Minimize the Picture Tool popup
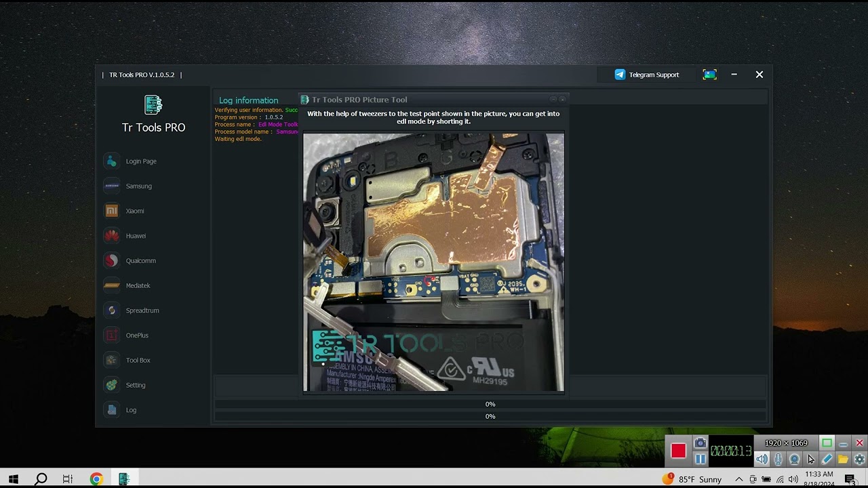This screenshot has height=488, width=868. pyautogui.click(x=553, y=100)
